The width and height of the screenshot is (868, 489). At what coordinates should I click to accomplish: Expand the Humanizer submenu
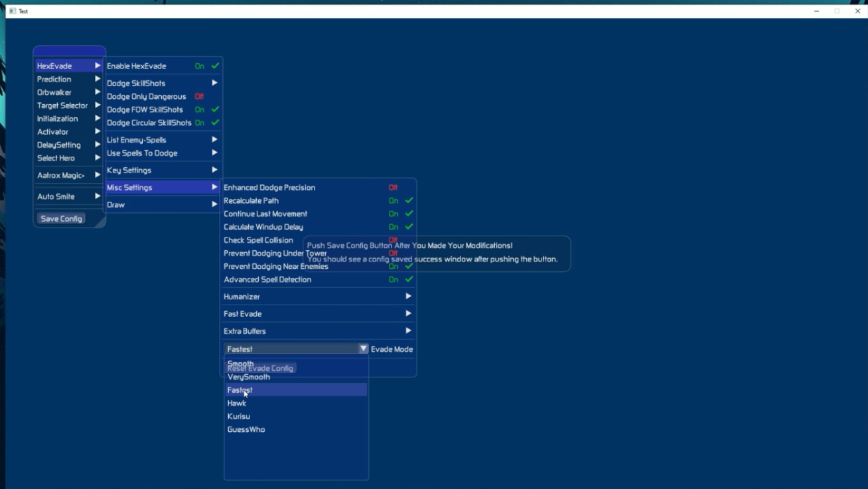[x=408, y=297]
